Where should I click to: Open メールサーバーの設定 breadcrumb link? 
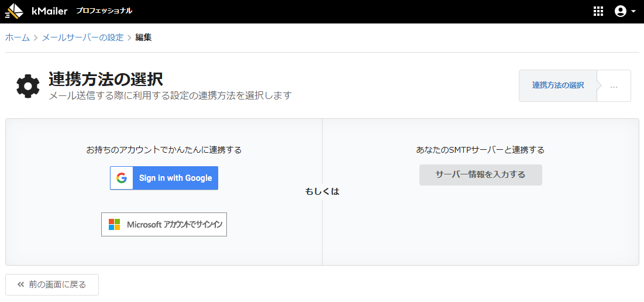click(x=82, y=37)
